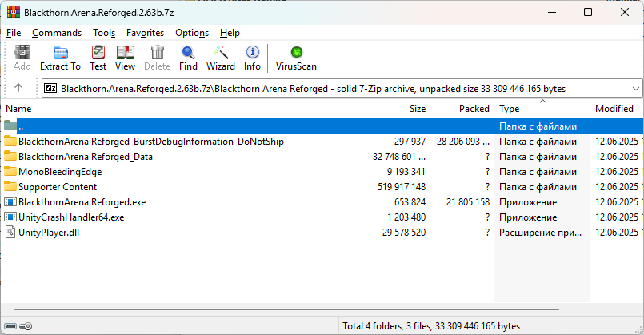
Task: Expand the archive path dropdown
Action: pos(636,89)
